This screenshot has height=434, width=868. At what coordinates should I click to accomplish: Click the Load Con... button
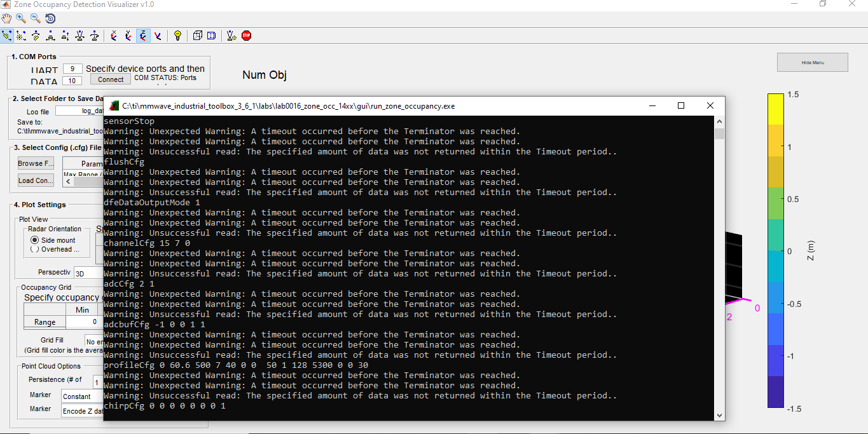coord(36,180)
